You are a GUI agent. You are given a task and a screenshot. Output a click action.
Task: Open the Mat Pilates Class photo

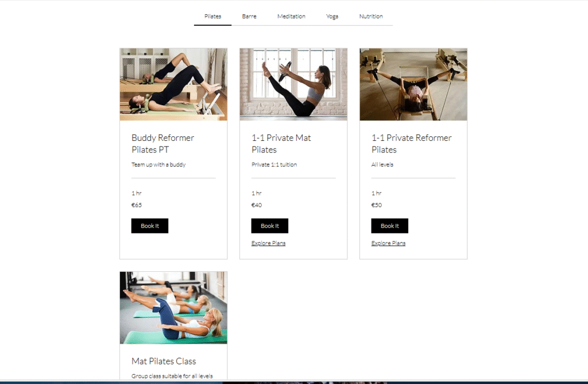tap(173, 308)
